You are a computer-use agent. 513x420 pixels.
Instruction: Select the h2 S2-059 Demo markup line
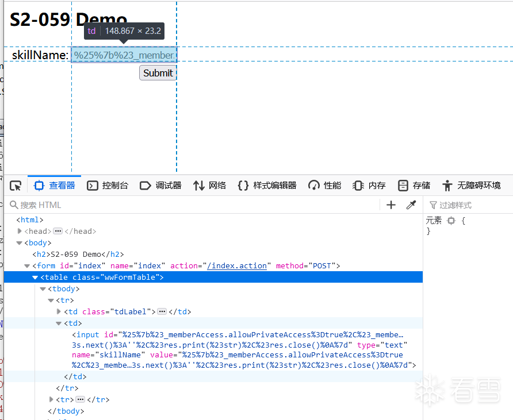[x=78, y=255]
